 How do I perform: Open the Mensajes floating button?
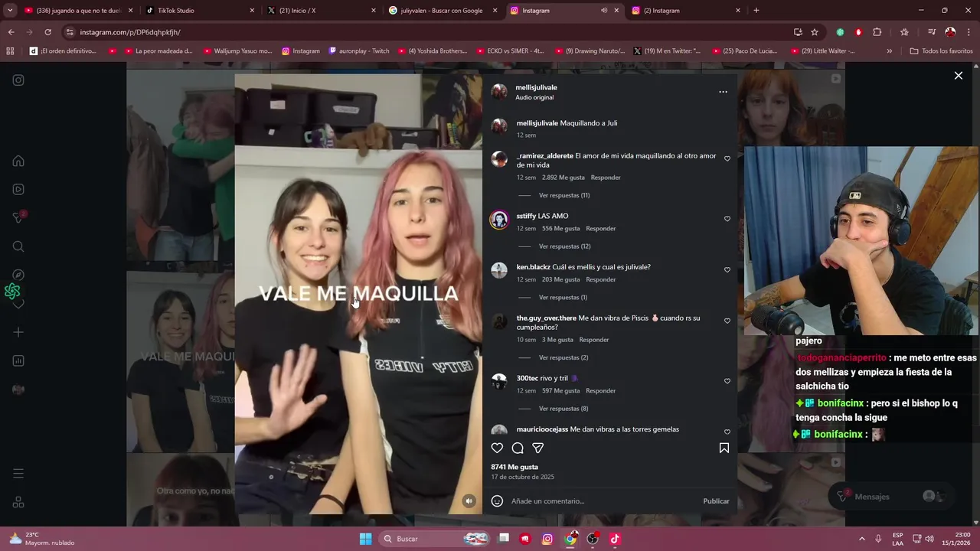click(x=893, y=497)
